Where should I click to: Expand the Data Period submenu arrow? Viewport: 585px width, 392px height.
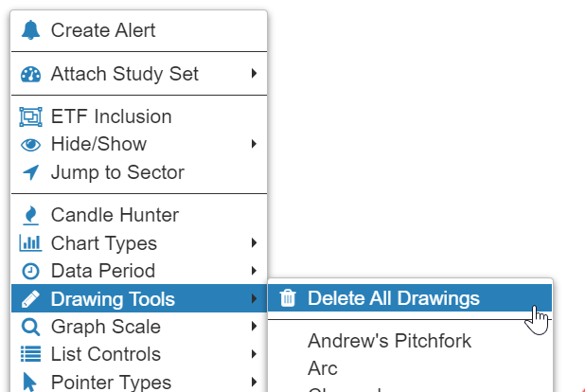(x=255, y=270)
